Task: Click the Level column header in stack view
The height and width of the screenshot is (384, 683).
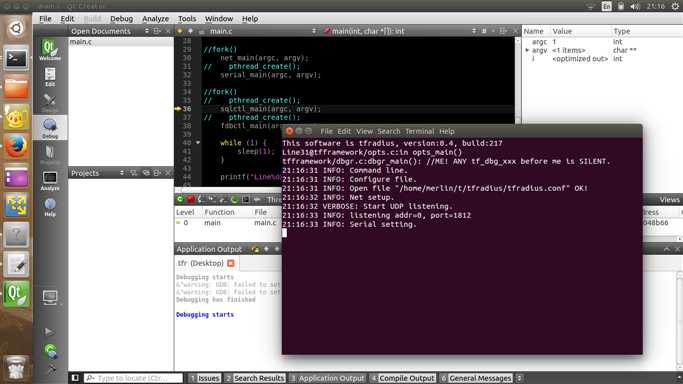Action: tap(185, 212)
